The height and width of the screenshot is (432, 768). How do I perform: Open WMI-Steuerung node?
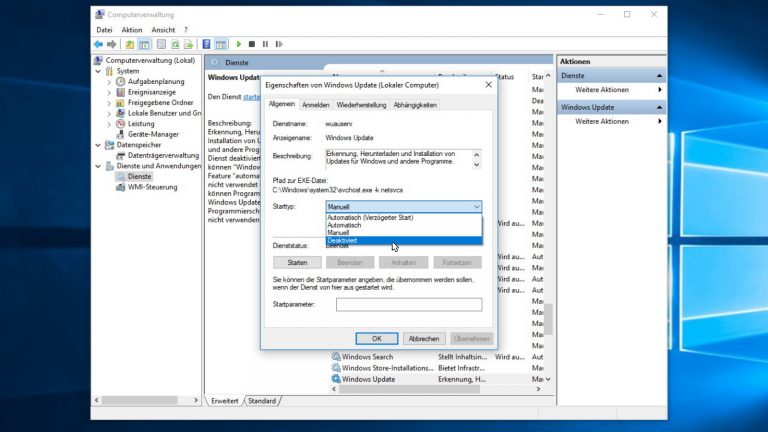152,186
